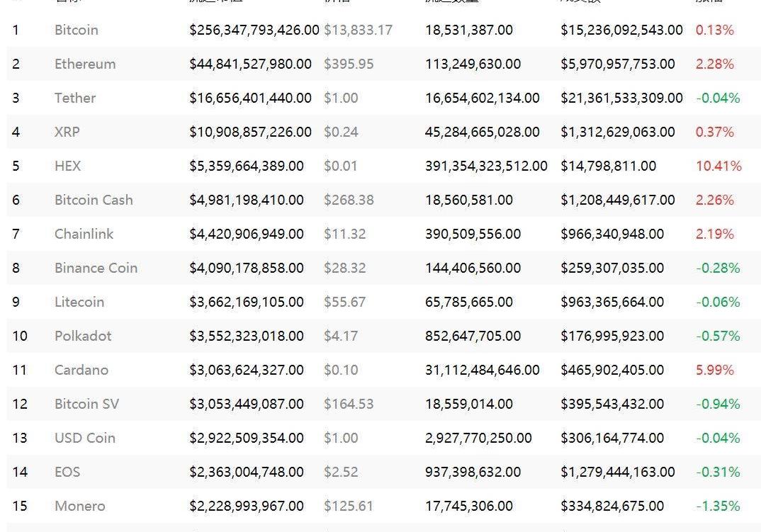Image resolution: width=761 pixels, height=532 pixels.
Task: Click Bitcoin's $13,833.17 price
Action: (x=358, y=30)
